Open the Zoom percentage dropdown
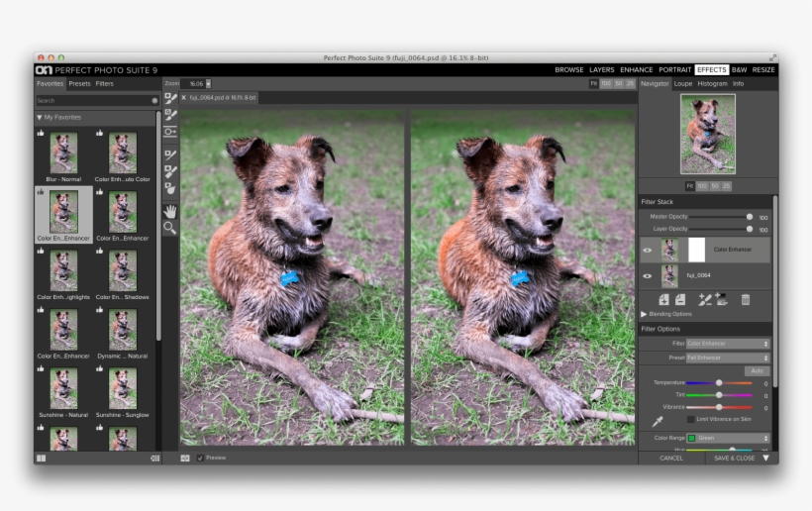The width and height of the screenshot is (812, 511). [208, 83]
